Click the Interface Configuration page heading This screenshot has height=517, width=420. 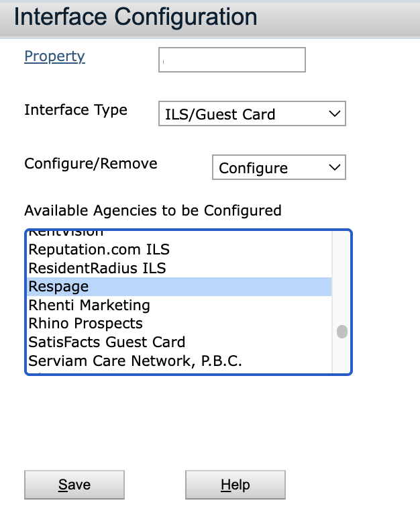(136, 17)
